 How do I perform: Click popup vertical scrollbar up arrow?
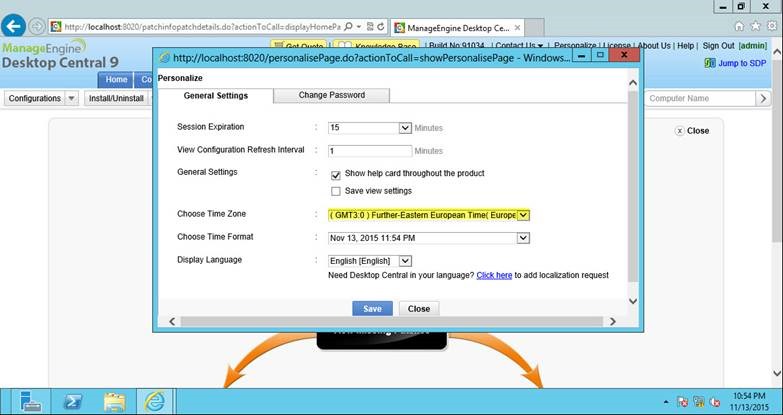(x=632, y=83)
